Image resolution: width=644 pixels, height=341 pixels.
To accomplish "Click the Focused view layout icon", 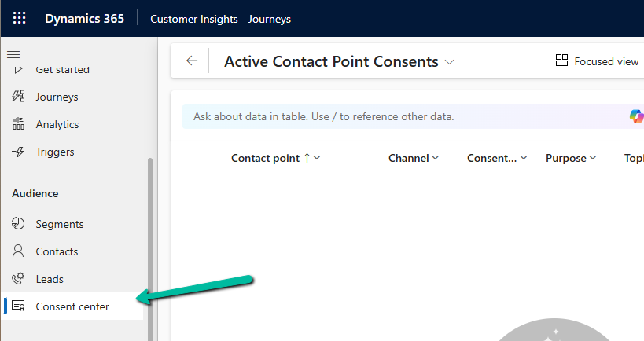I will (x=561, y=60).
